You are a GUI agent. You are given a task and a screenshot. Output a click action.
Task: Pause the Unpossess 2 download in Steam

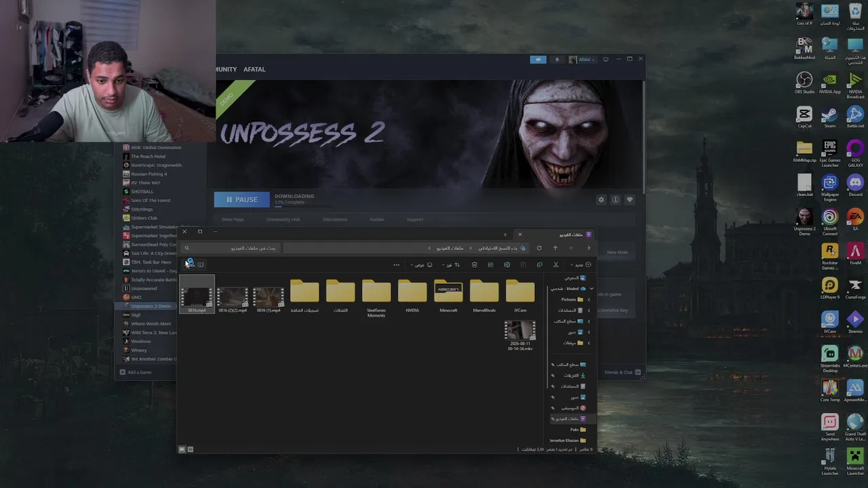pos(241,200)
